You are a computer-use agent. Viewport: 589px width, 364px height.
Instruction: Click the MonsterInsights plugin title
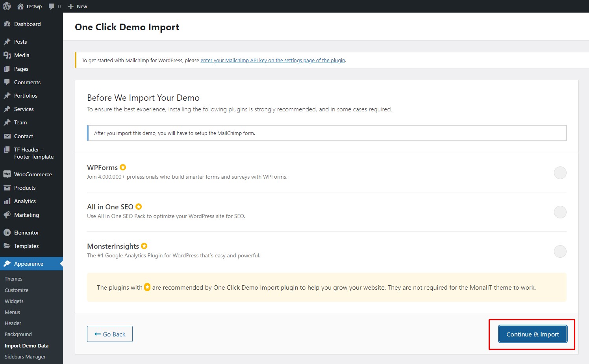(113, 246)
